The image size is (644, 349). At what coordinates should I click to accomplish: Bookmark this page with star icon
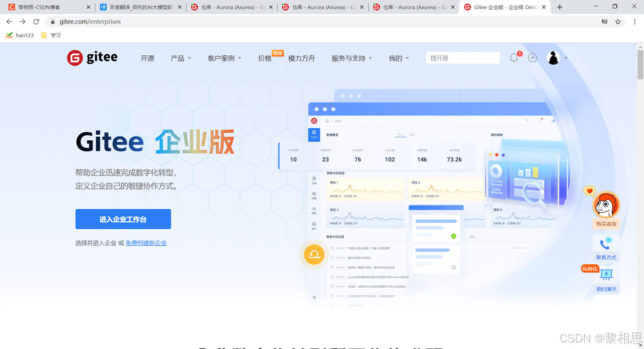pos(618,22)
